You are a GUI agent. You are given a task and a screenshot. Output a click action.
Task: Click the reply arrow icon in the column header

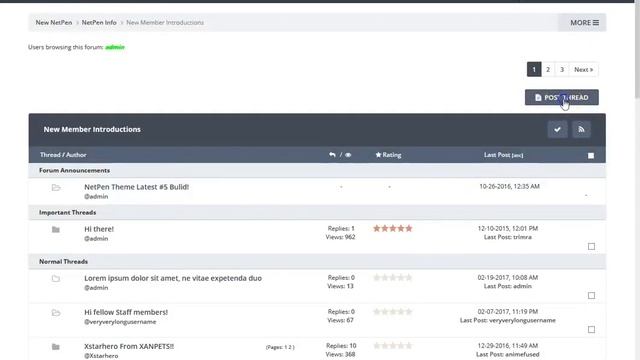tap(332, 155)
